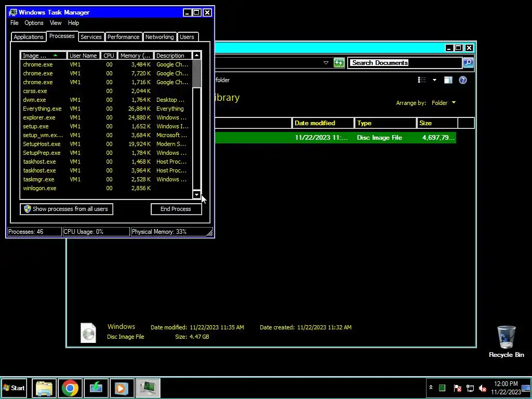Click the green refresh address button

click(x=339, y=63)
